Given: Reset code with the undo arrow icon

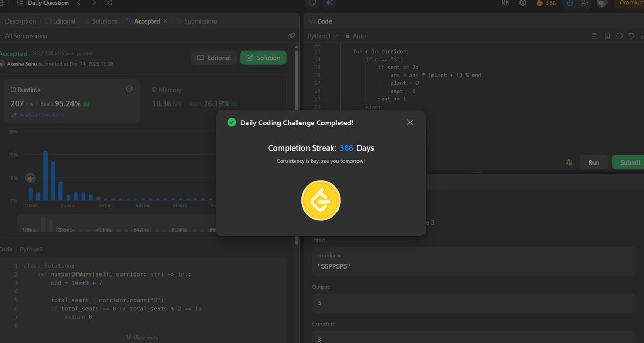Looking at the screenshot, I should (632, 36).
